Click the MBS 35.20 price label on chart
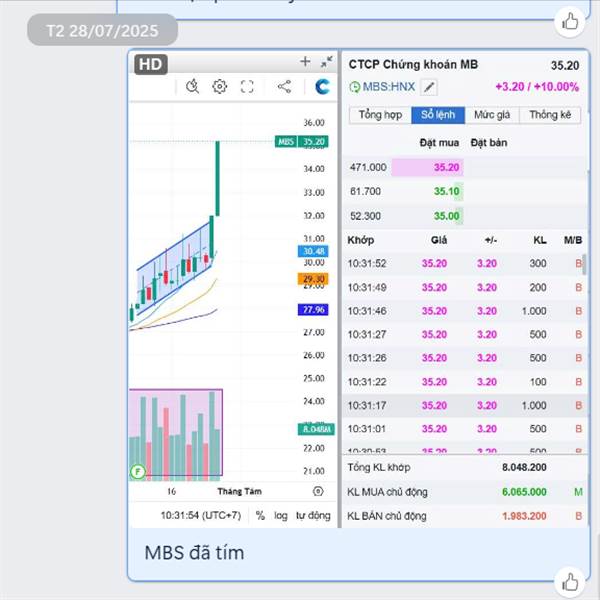Image resolution: width=600 pixels, height=600 pixels. [302, 142]
